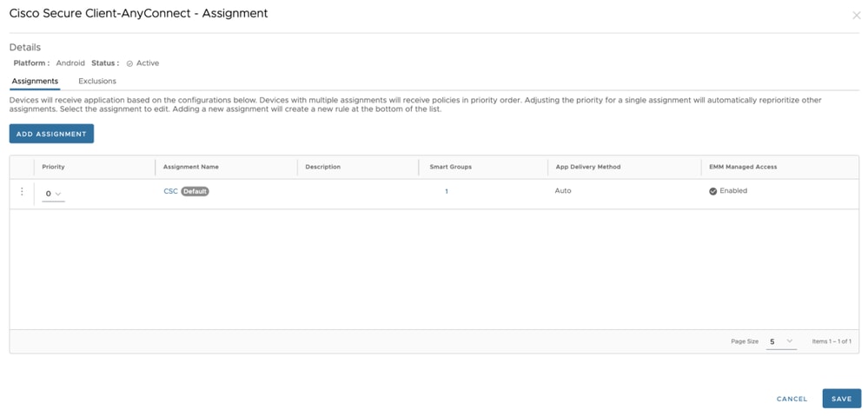Click the Active status check icon

[x=129, y=63]
